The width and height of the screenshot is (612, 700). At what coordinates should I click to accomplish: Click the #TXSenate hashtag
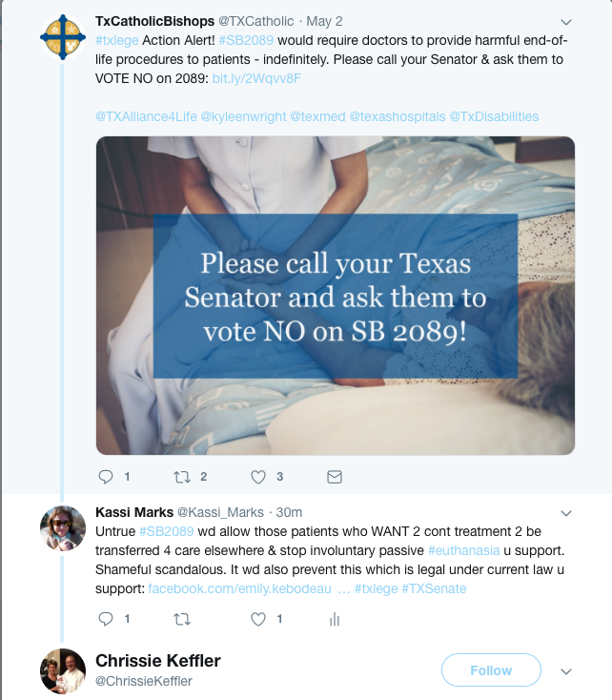point(434,588)
